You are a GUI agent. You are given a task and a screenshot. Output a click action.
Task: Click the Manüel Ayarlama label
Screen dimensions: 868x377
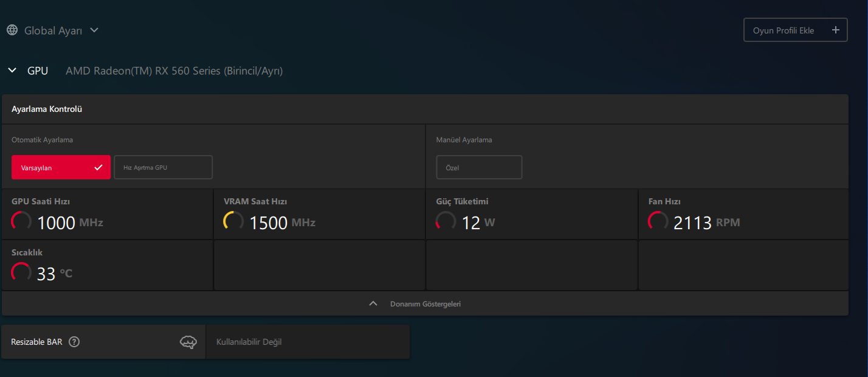(464, 140)
